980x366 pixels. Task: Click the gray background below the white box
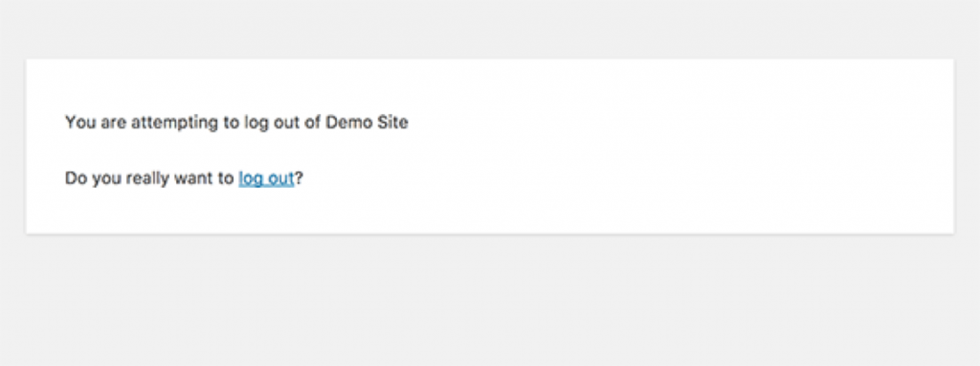490,300
